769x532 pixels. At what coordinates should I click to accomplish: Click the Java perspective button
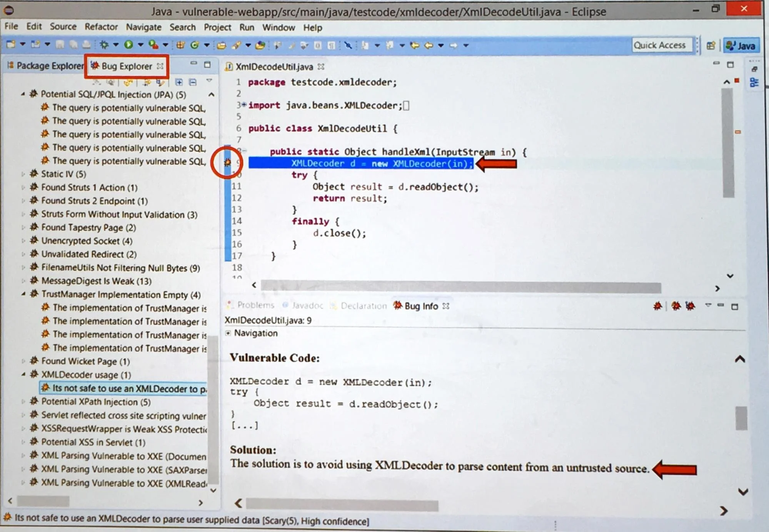741,46
